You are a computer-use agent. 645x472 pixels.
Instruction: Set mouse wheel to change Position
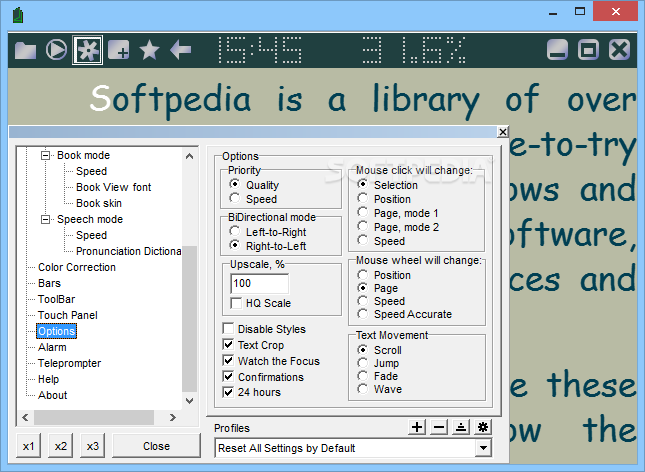click(362, 274)
